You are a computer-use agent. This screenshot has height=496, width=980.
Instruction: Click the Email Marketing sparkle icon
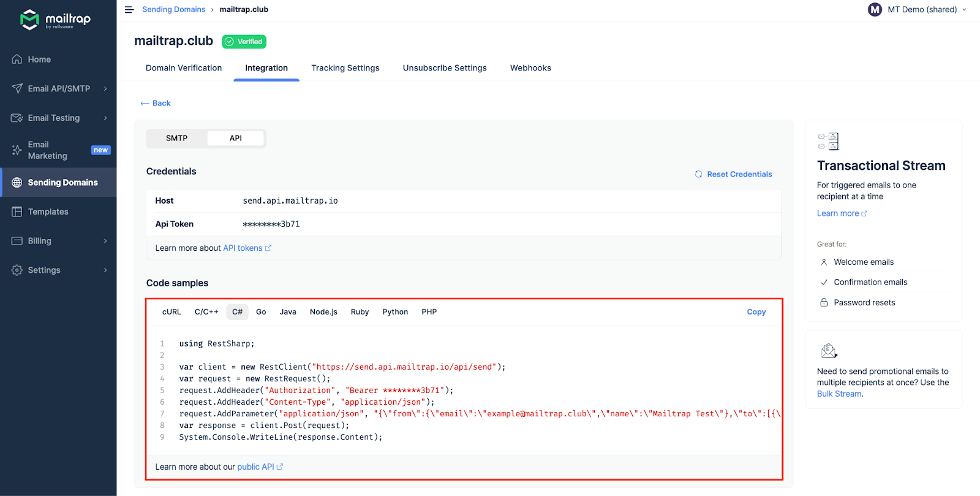(x=17, y=150)
